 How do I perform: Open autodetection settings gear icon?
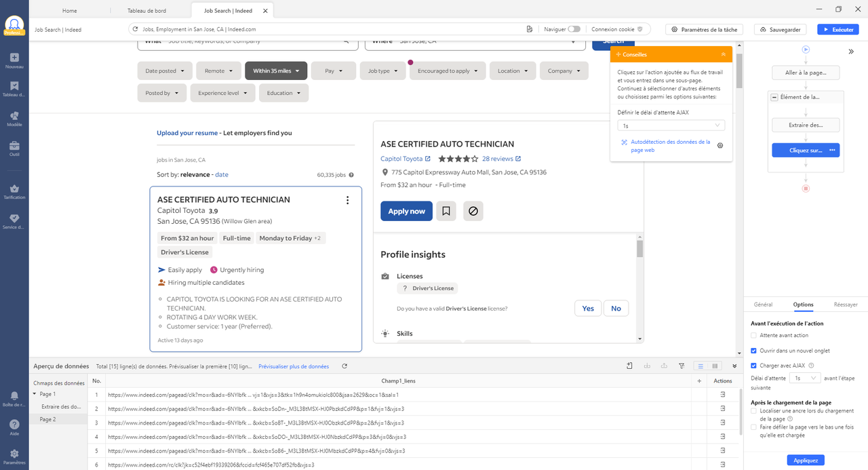(720, 145)
